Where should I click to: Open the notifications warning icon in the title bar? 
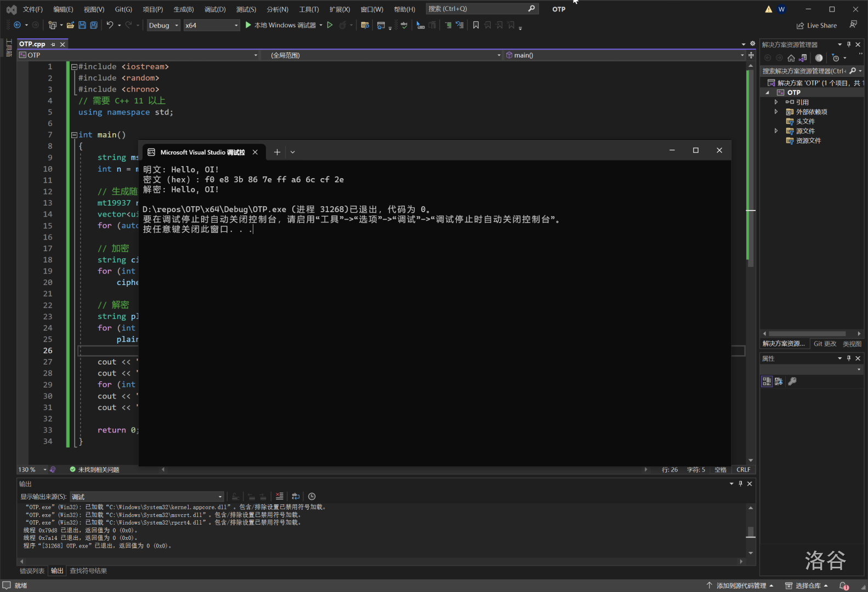[x=768, y=9]
